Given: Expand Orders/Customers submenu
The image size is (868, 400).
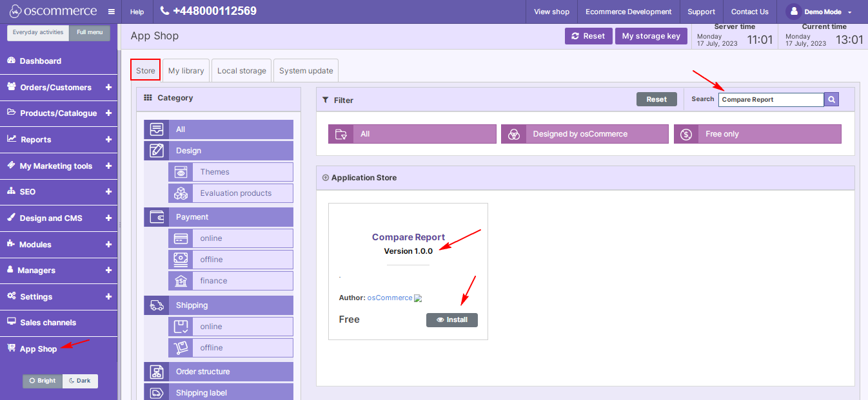Looking at the screenshot, I should 108,87.
